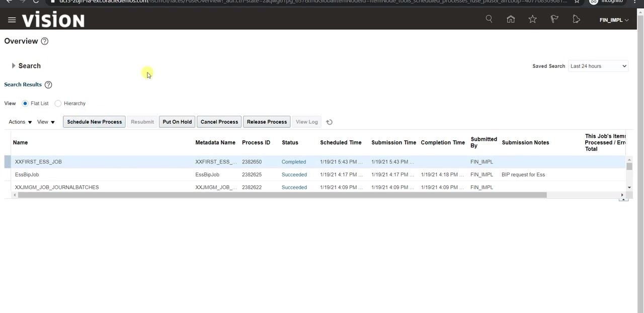
Task: Bookmark this page with browser star
Action: tap(577, 2)
